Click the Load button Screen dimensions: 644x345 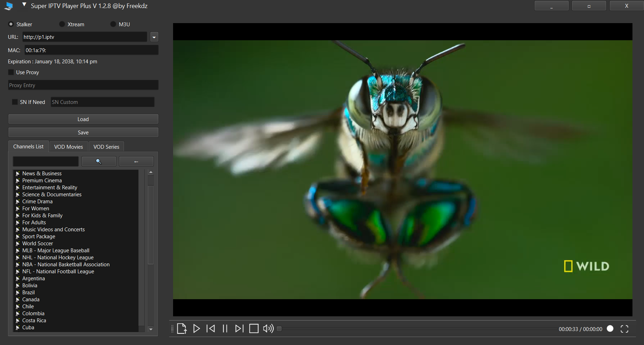click(83, 119)
